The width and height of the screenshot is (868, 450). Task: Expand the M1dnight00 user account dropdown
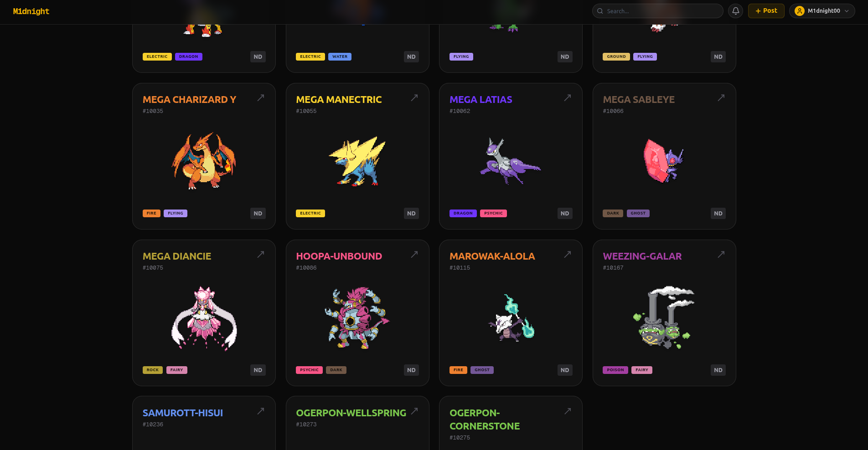pos(822,11)
